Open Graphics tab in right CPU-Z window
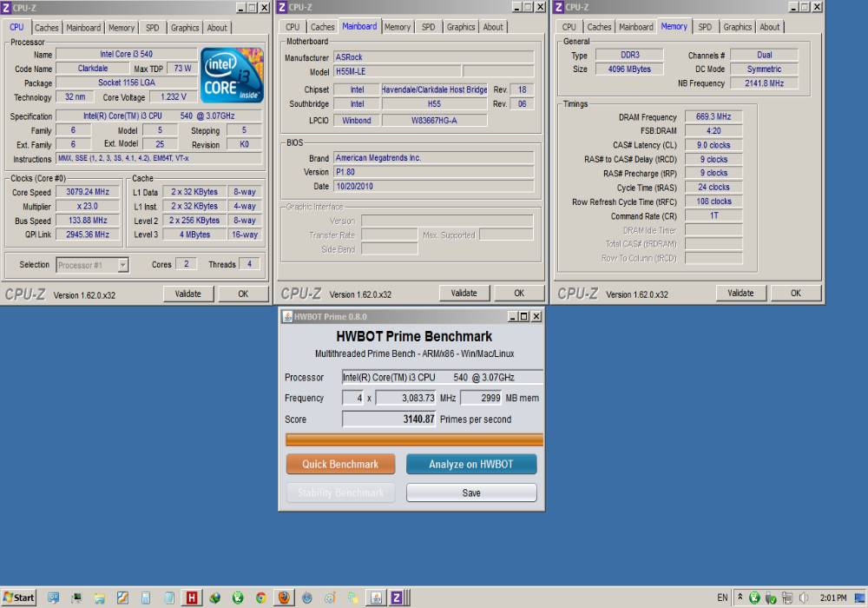This screenshot has height=608, width=868. tap(738, 27)
